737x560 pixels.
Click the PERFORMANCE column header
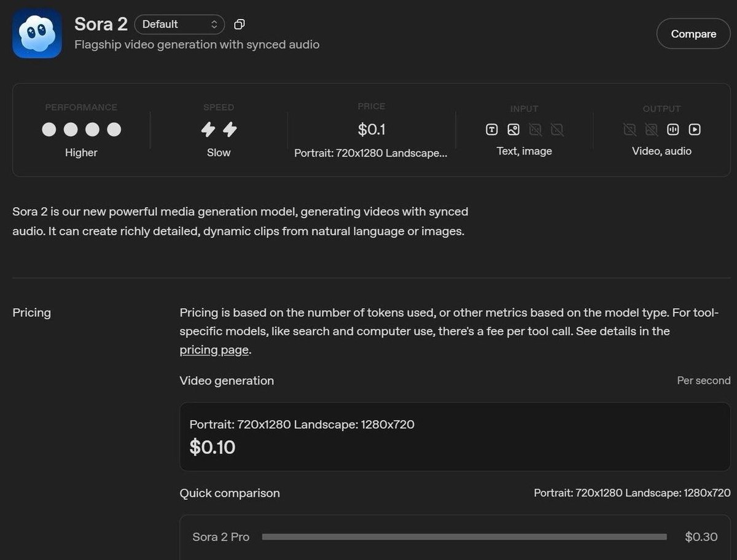coord(81,107)
